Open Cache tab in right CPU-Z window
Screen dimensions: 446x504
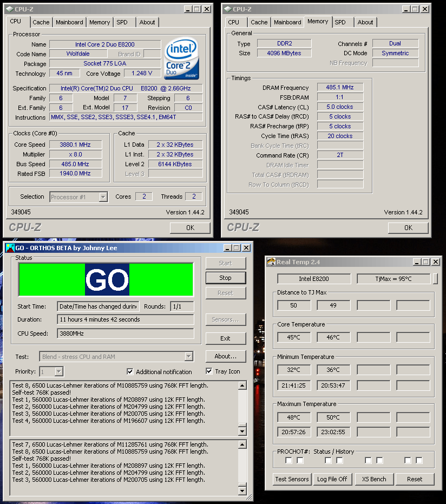[x=259, y=22]
